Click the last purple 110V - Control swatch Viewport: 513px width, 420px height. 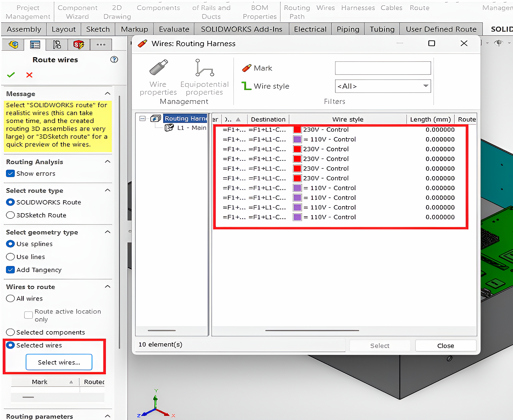click(297, 217)
